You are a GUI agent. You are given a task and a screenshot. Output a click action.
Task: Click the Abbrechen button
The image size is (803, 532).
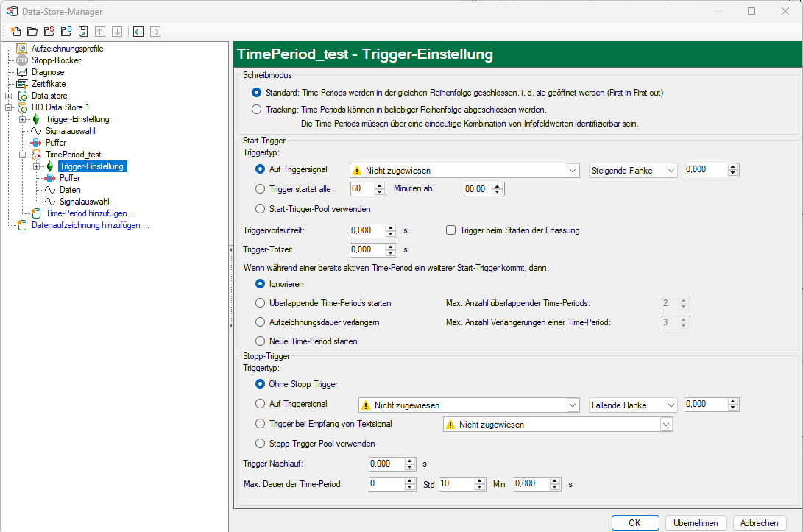[x=760, y=522]
